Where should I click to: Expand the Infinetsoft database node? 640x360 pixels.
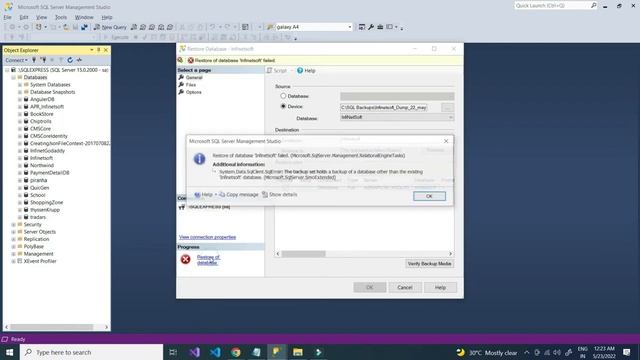tap(20, 158)
